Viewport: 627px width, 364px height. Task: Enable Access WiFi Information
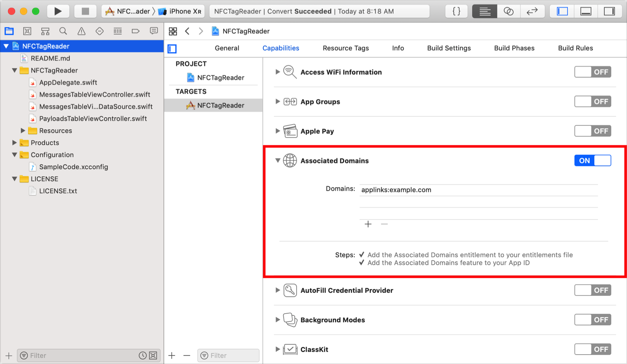tap(592, 72)
